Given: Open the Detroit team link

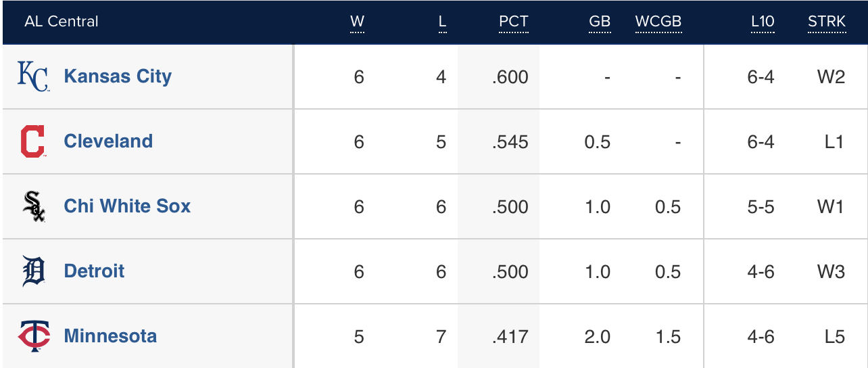Looking at the screenshot, I should point(94,271).
